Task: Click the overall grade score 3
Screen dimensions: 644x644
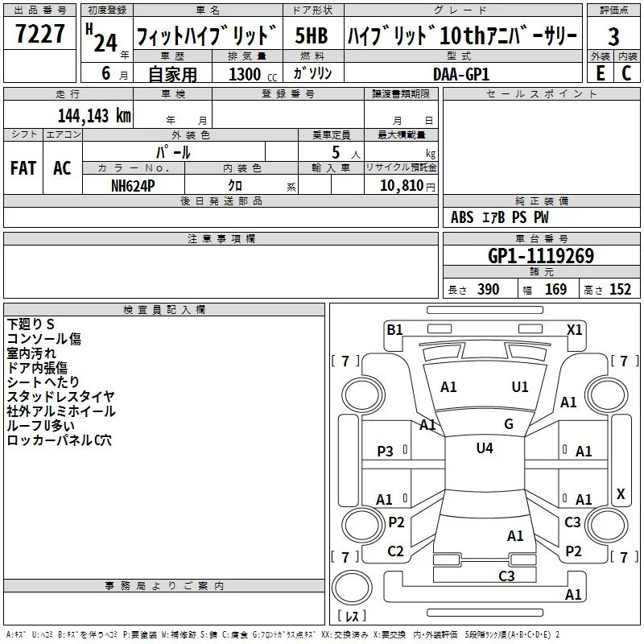Action: [x=613, y=37]
